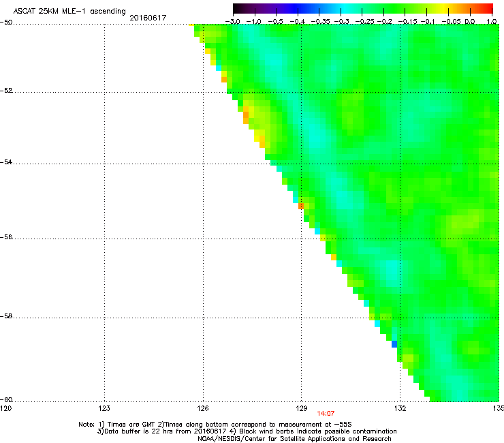This screenshot has height=443, width=504.
Task: Click the red 14:07 time label
Action: pyautogui.click(x=326, y=414)
